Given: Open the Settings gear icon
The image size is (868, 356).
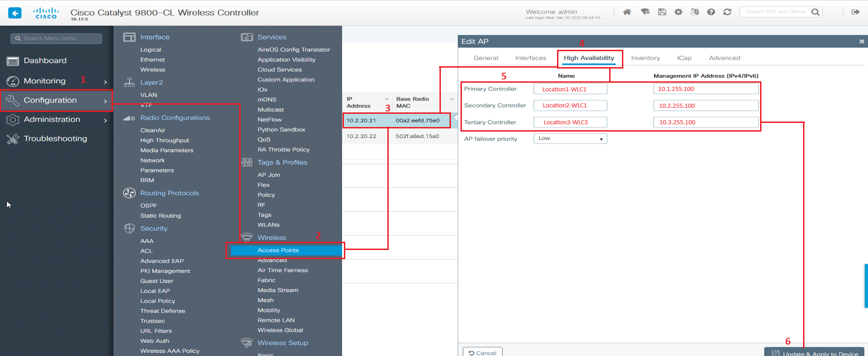Looking at the screenshot, I should point(678,12).
